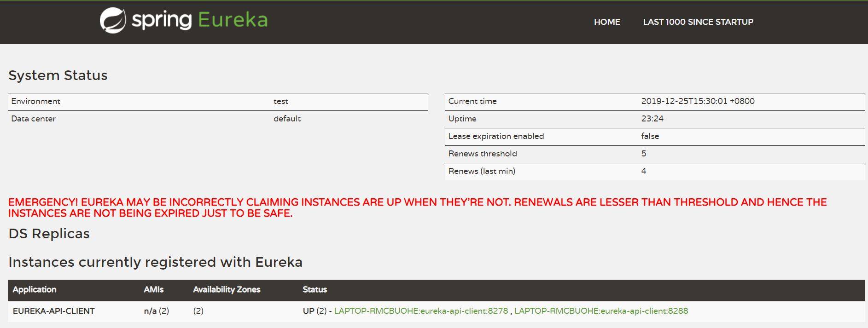Click the AMIs column header
The image size is (868, 328).
point(153,290)
